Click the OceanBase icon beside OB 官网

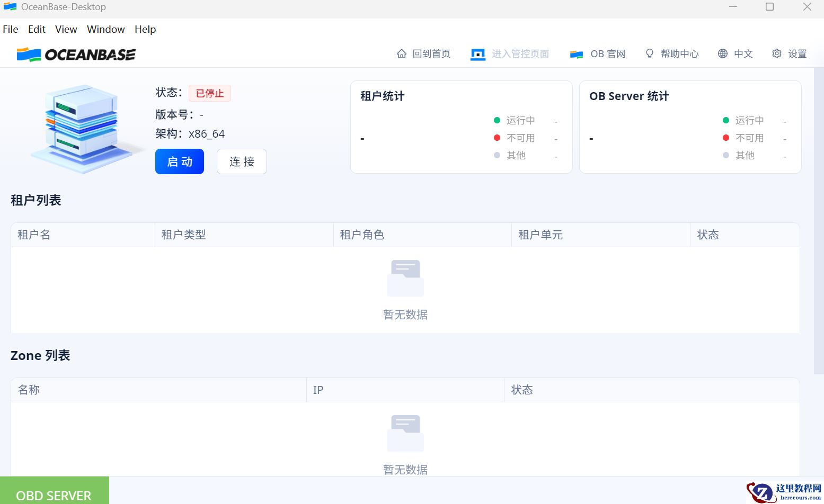576,54
